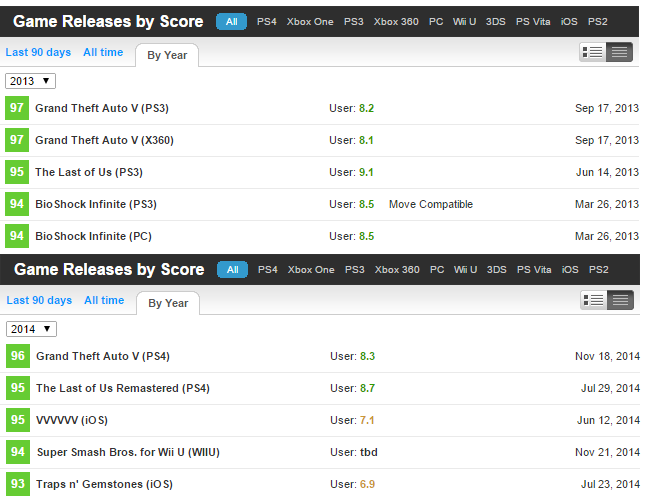Filter 2014 releases by Wii U
648x501 pixels.
click(465, 270)
